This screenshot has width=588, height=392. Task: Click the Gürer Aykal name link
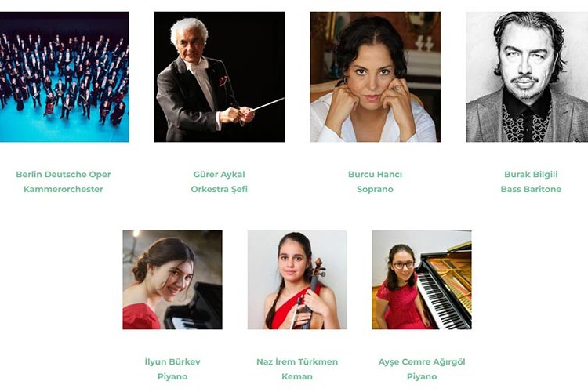pyautogui.click(x=220, y=174)
